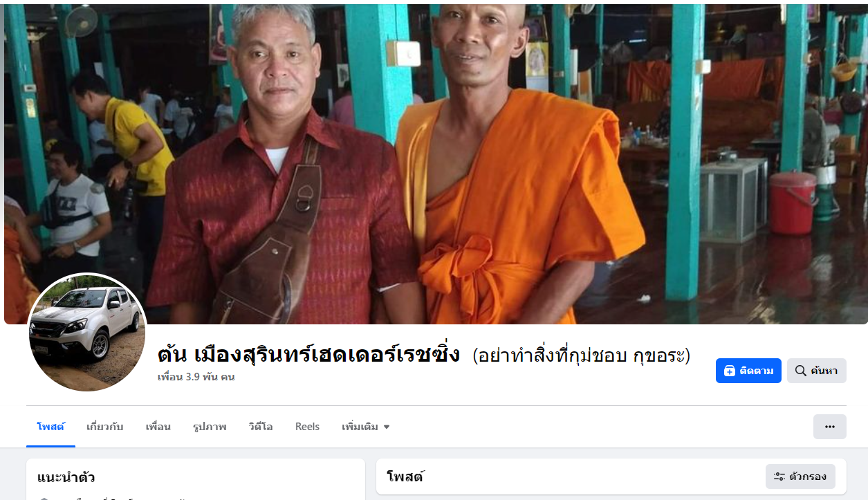868x500 pixels.
Task: Click the blue ติดตาม follow button
Action: point(748,371)
